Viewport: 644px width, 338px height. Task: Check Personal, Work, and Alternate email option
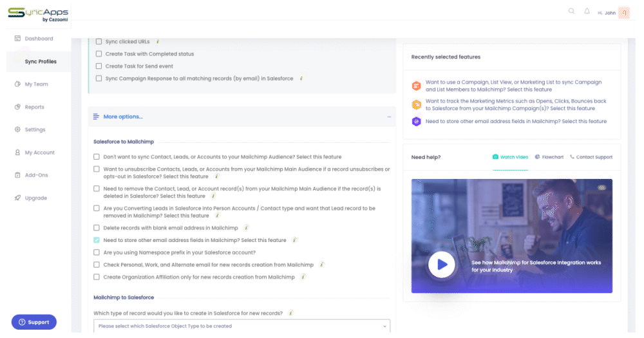pyautogui.click(x=97, y=265)
